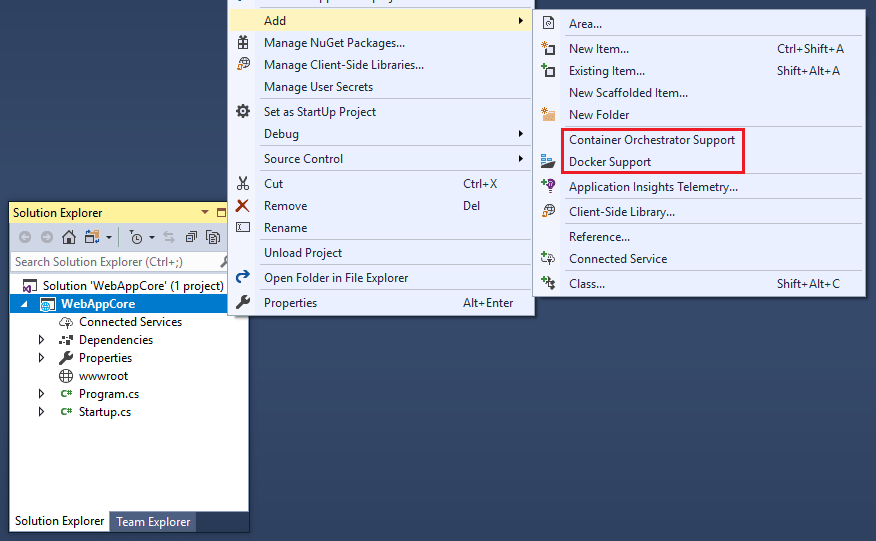Select New Scaffolded Item
Viewport: 876px width, 541px height.
click(x=628, y=93)
